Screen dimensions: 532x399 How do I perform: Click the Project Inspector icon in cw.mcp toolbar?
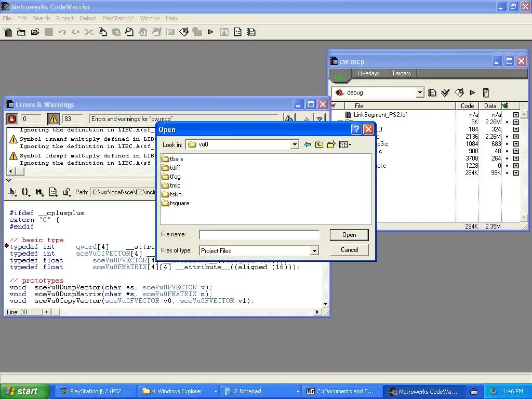[486, 92]
